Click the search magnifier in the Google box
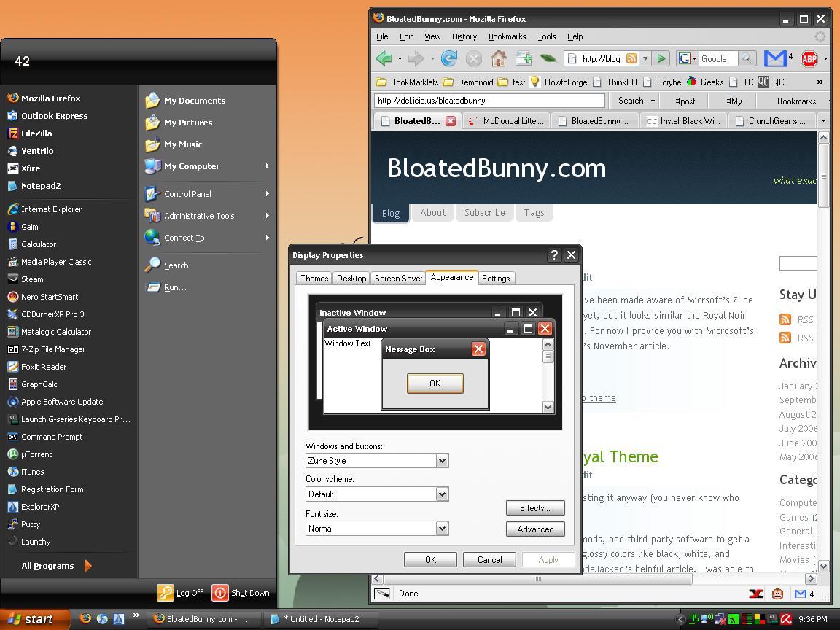 tap(747, 58)
